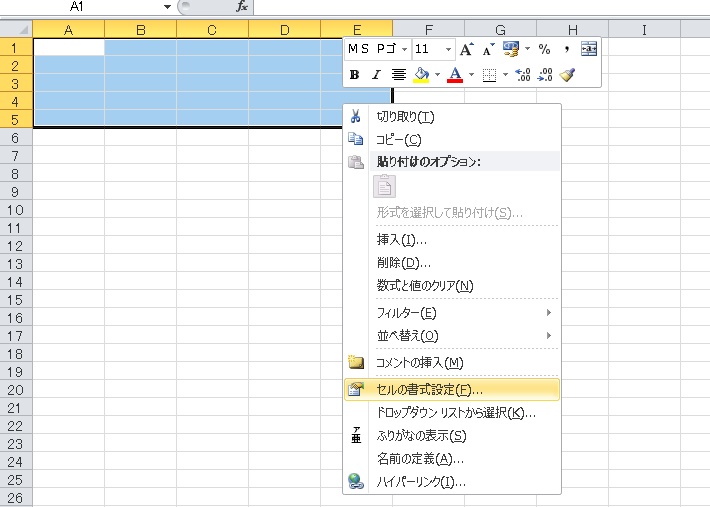The height and width of the screenshot is (507, 710).
Task: Apply comma style number format
Action: 566,49
